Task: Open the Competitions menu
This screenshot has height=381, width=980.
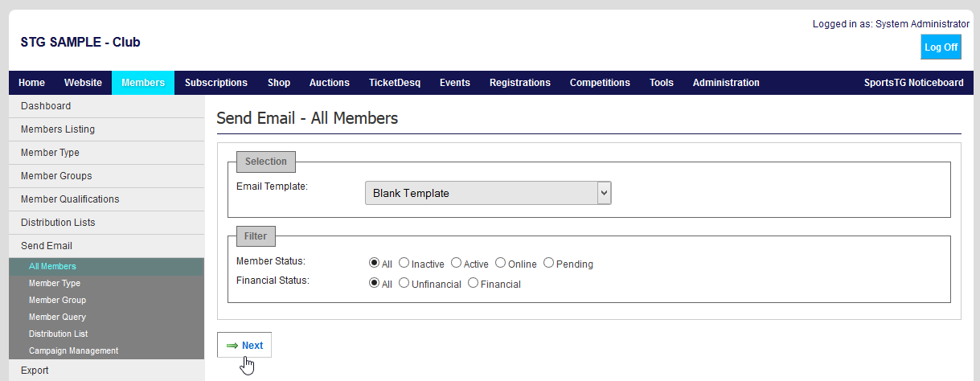Action: pyautogui.click(x=600, y=83)
